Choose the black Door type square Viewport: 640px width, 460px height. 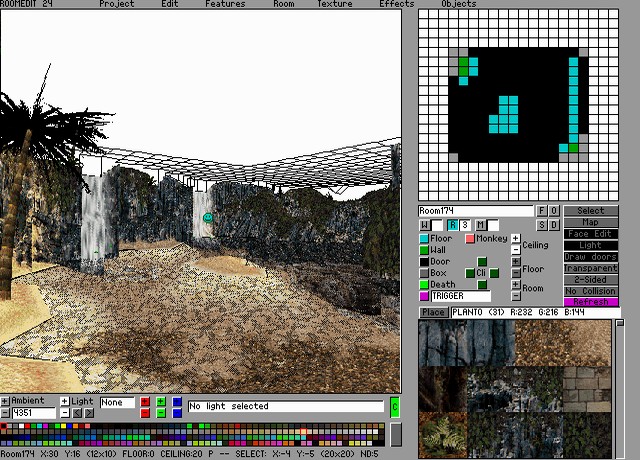pyautogui.click(x=424, y=262)
